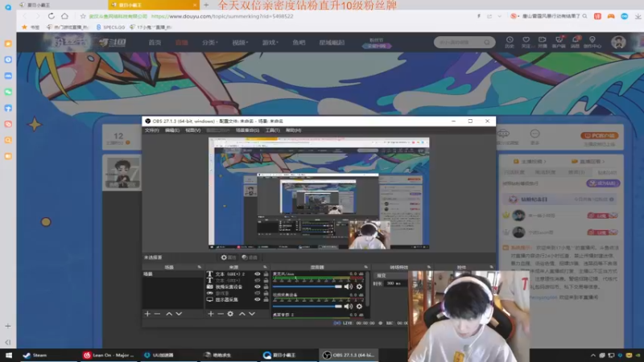Pop out the OBS audio mixer dock

click(x=365, y=267)
